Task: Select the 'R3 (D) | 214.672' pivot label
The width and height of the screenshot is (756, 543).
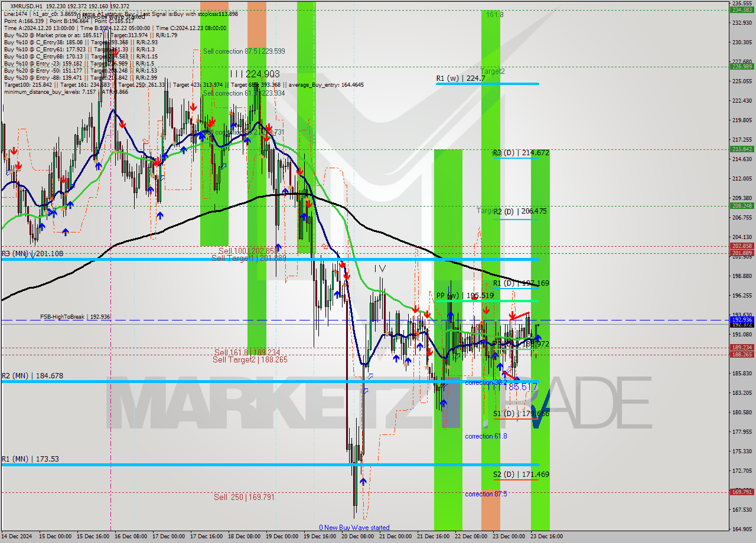Action: tap(522, 153)
